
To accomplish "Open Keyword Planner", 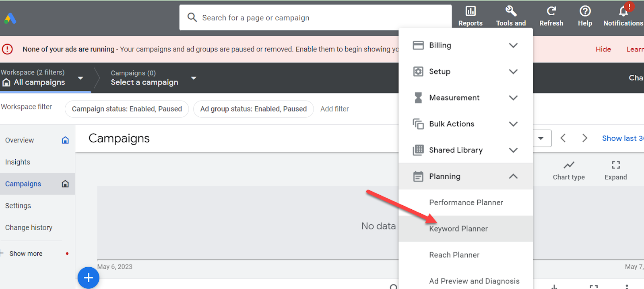I will coord(466,229).
